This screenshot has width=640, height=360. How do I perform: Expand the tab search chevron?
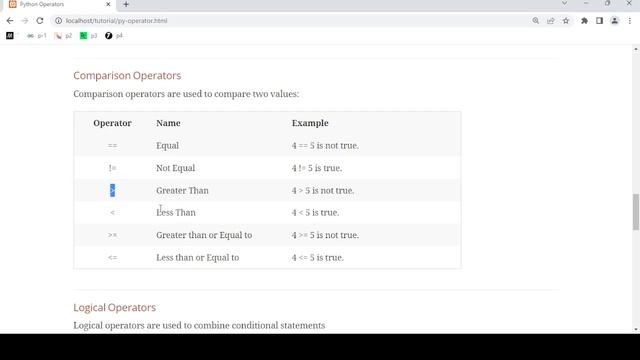pyautogui.click(x=564, y=3)
